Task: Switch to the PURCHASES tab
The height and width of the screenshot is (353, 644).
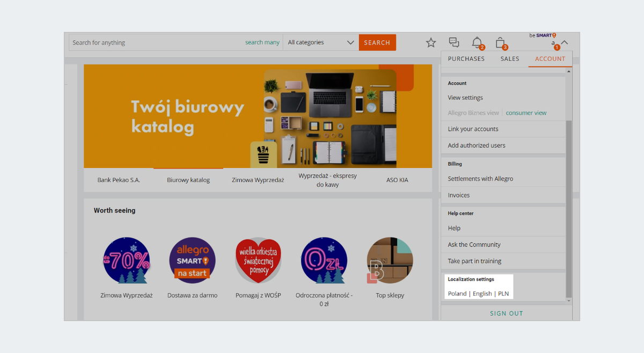Action: (x=466, y=58)
